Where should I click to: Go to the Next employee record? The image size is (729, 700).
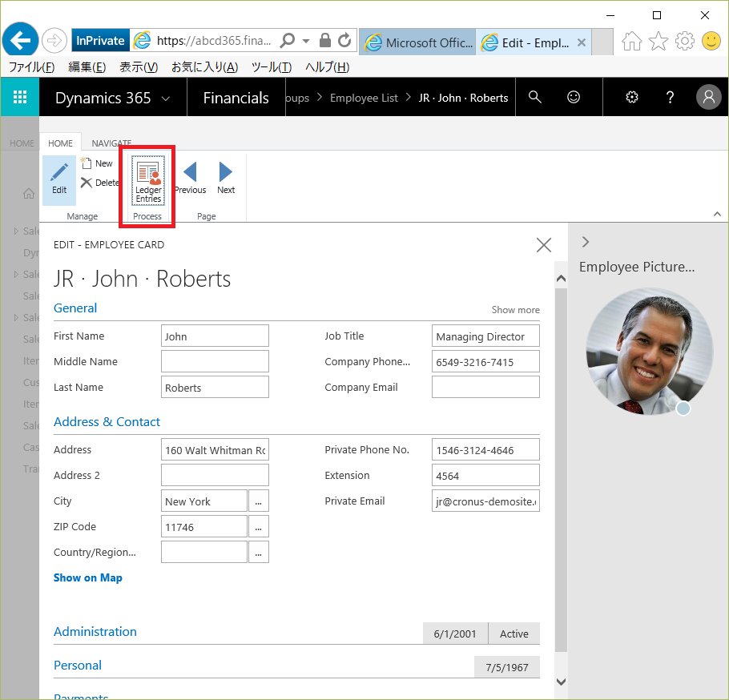(226, 179)
